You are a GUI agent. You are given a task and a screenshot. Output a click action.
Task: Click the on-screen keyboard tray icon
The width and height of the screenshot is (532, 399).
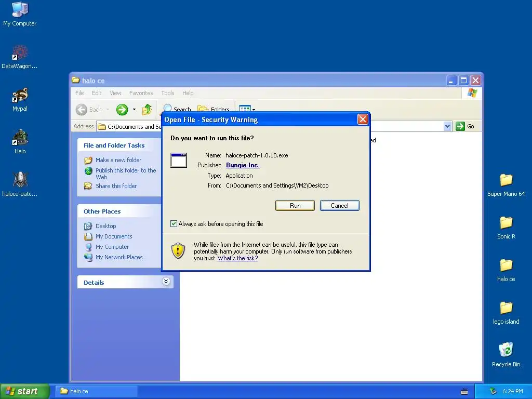(x=464, y=392)
